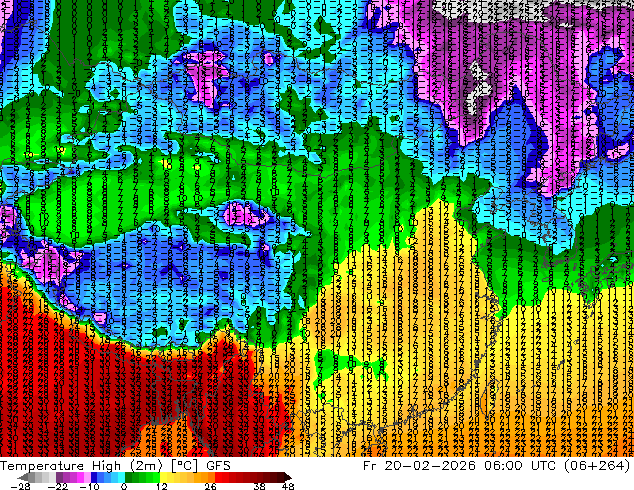
Task: Select the orange swatch left of 26
Action: [x=211, y=477]
